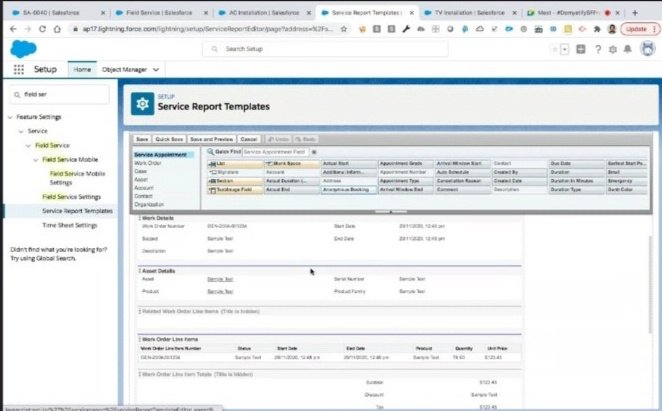Viewport: 662px width, 411px height.
Task: Click Save and Preview button
Action: [212, 139]
